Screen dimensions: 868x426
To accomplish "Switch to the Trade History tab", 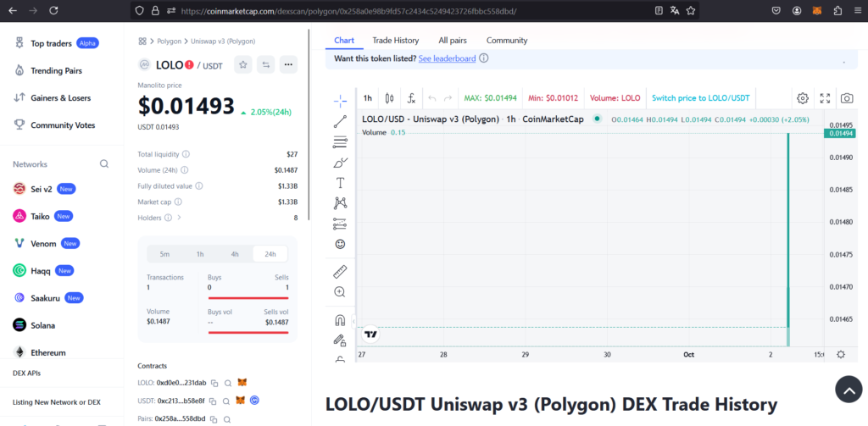I will tap(395, 40).
